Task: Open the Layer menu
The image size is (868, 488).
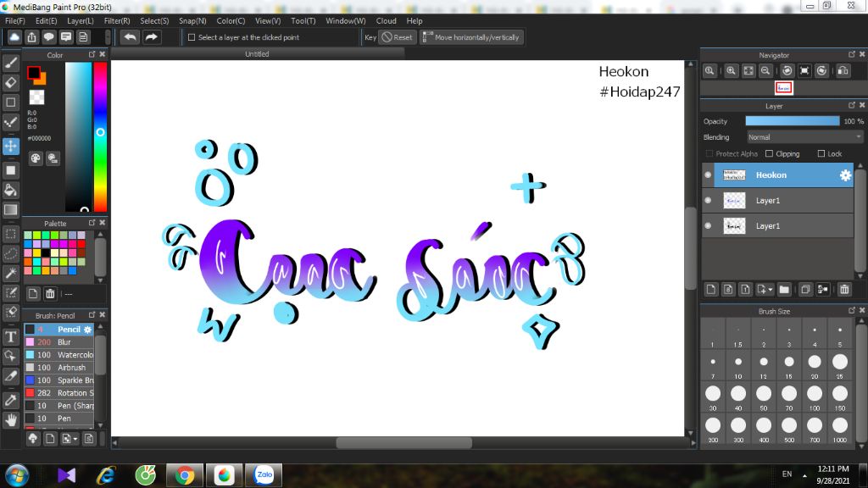Action: tap(81, 21)
